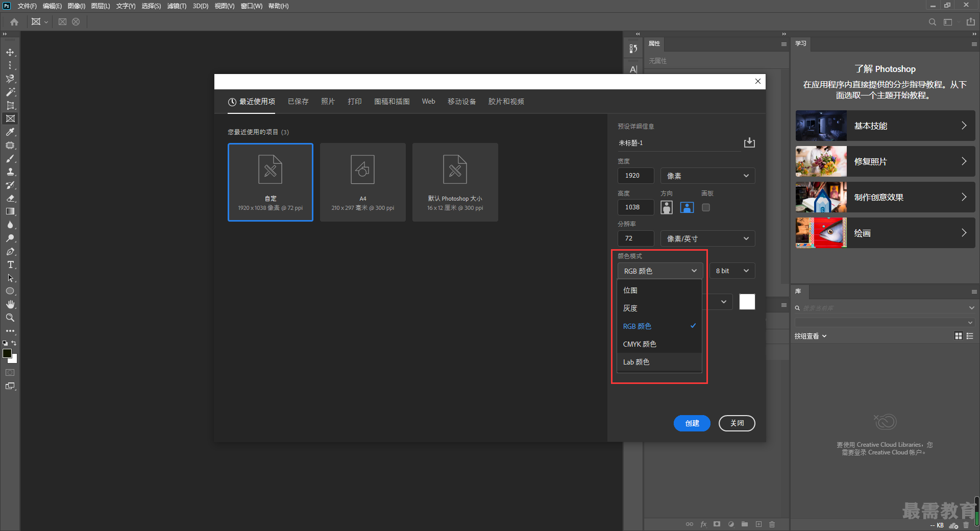Viewport: 980px width, 531px height.
Task: Select the A4 preset thumbnail
Action: pyautogui.click(x=363, y=182)
